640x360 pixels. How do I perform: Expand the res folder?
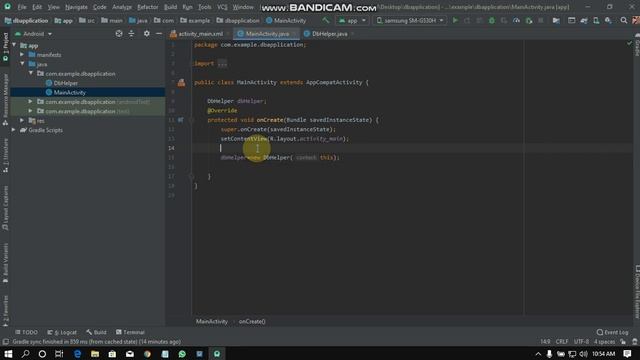tap(22, 120)
